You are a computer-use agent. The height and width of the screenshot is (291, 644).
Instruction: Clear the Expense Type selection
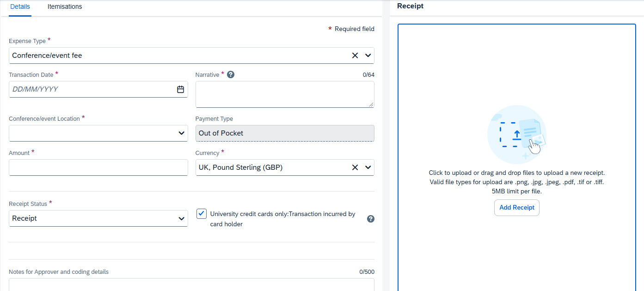(355, 56)
